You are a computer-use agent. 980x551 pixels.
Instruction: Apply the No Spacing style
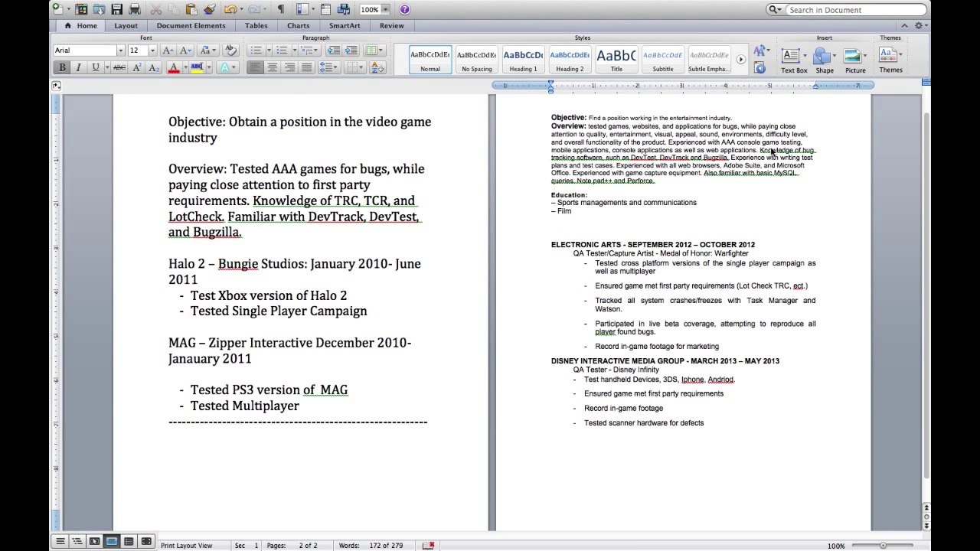(x=476, y=60)
